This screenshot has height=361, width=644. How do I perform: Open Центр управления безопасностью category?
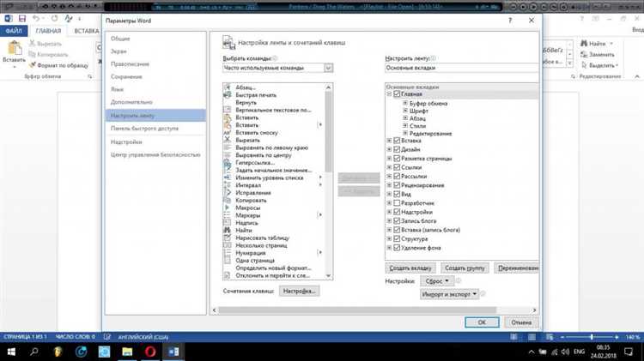[x=155, y=154]
